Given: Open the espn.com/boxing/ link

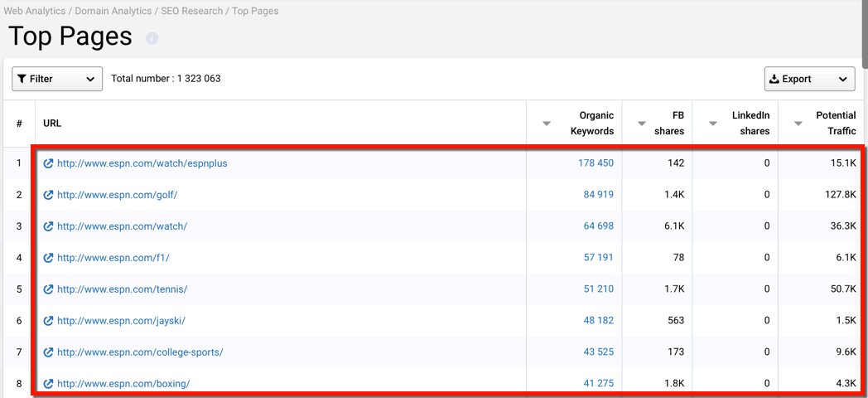Looking at the screenshot, I should (x=123, y=384).
